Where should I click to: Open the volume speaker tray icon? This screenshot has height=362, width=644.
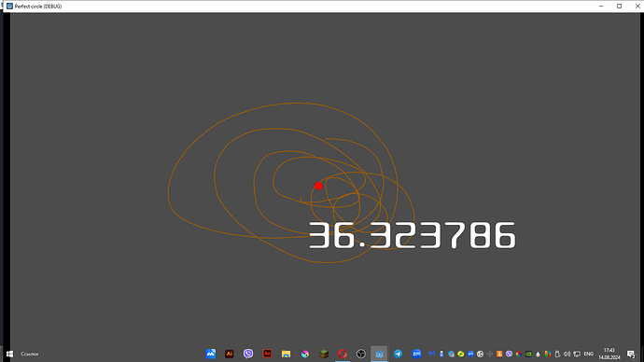tap(567, 354)
